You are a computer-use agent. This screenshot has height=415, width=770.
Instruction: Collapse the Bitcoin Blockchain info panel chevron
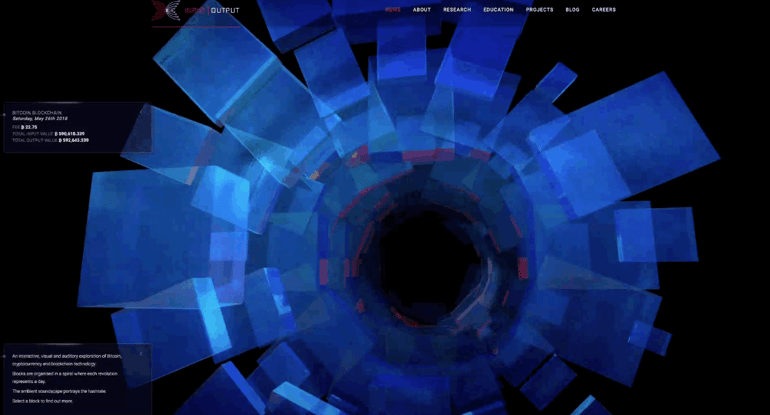pos(141,111)
